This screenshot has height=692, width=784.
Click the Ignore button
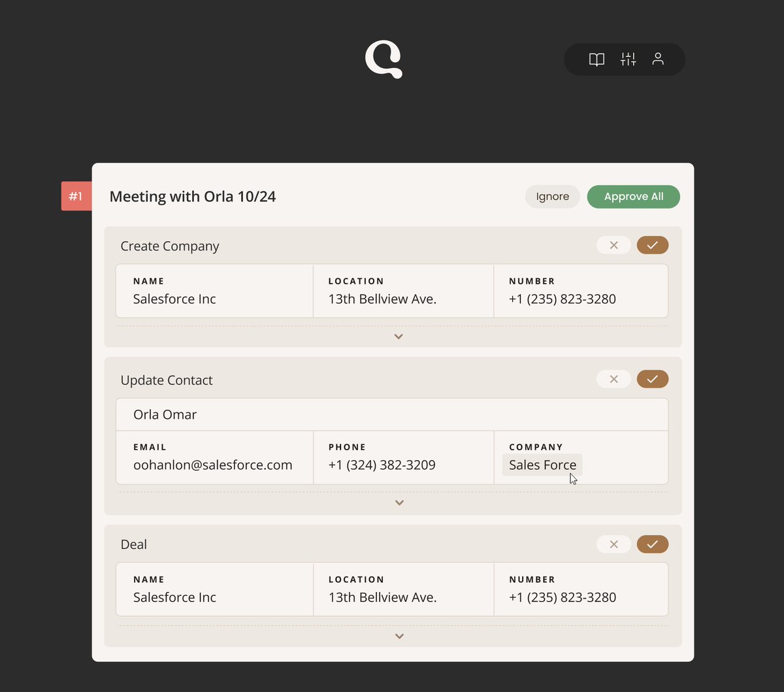pyautogui.click(x=552, y=197)
